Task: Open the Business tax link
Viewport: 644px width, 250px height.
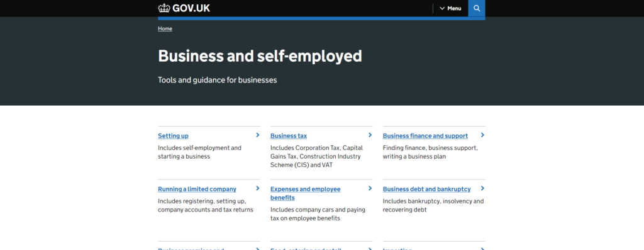Action: [288, 136]
